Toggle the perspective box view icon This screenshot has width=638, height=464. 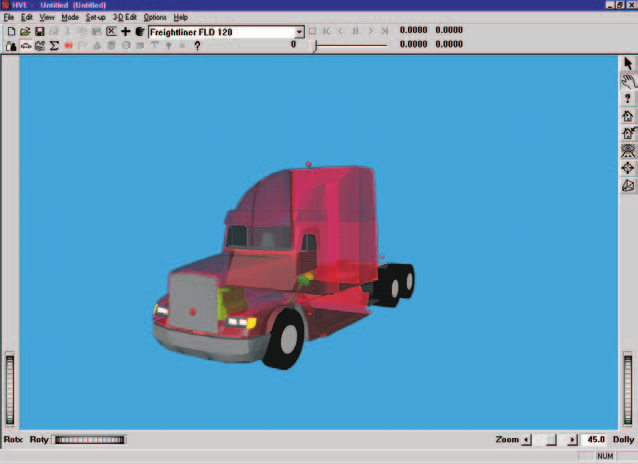(628, 186)
